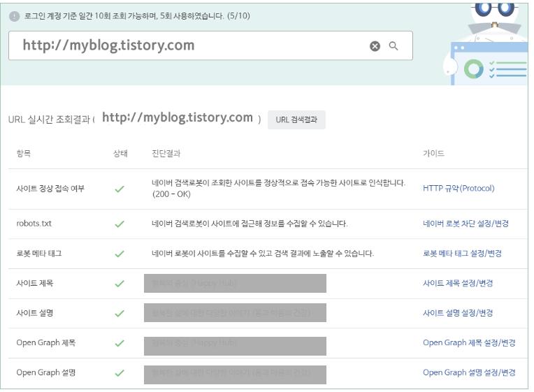Select the 사이트 설명 row label
534x392 pixels.
pos(35,313)
